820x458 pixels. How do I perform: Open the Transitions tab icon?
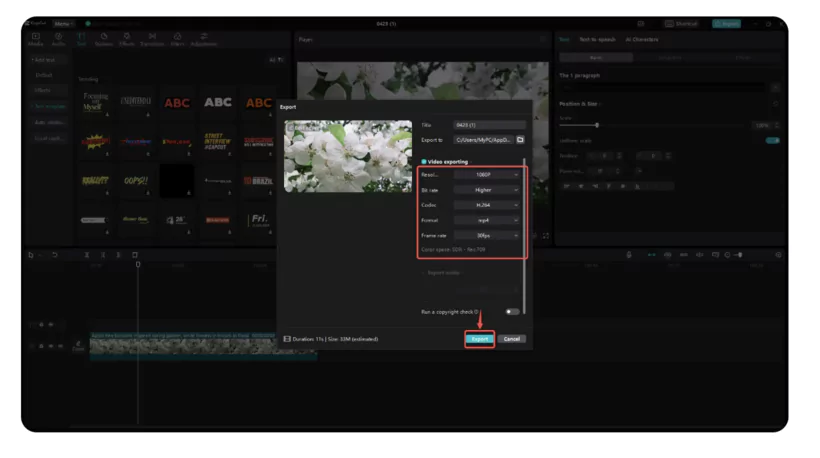click(152, 39)
